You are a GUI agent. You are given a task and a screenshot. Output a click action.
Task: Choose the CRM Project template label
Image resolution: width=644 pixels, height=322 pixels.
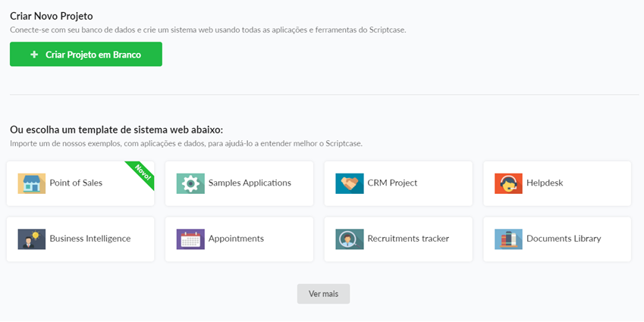(x=392, y=183)
